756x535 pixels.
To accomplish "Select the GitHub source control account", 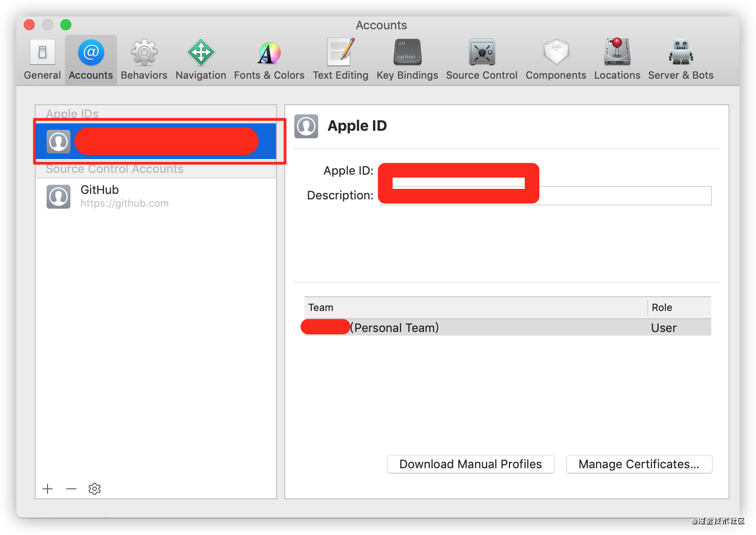I will pyautogui.click(x=156, y=197).
